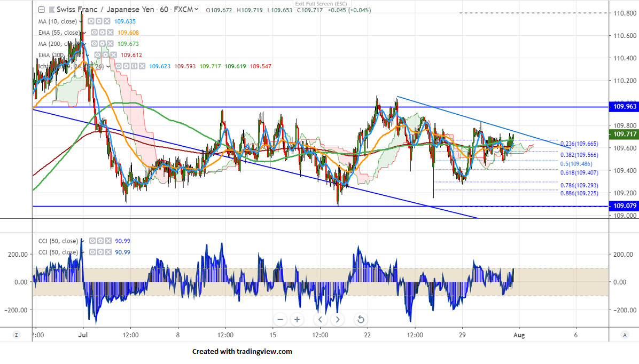639x364 pixels.
Task: Remove the EMA (300, close) indicator
Action: (x=113, y=54)
